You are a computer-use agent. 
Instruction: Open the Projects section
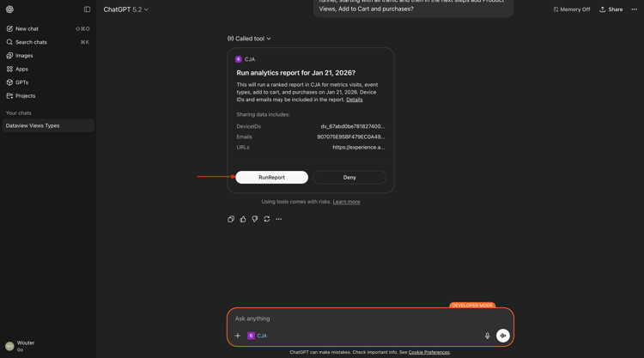point(48,95)
